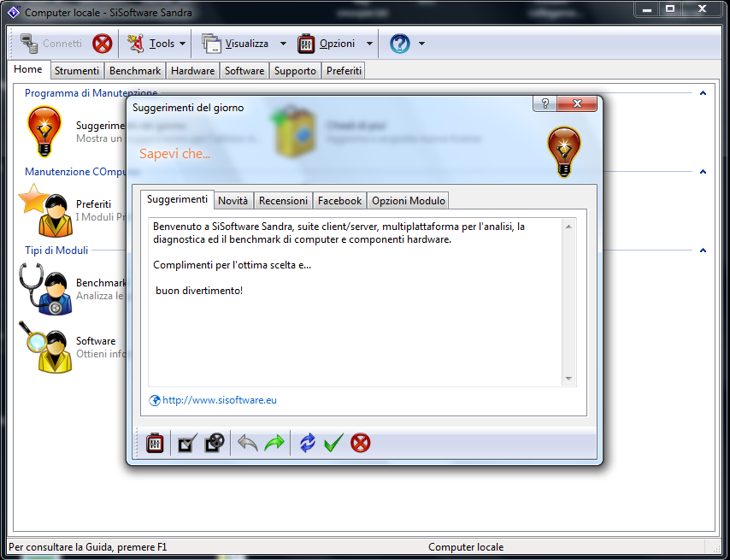Click the Tools menu label

click(162, 44)
